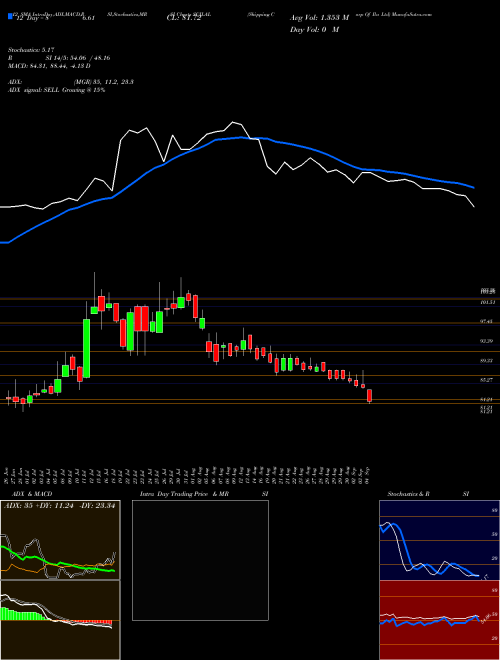Click the ADX +DY -DY values header
This screenshot has height=660, width=500.
pyautogui.click(x=60, y=505)
